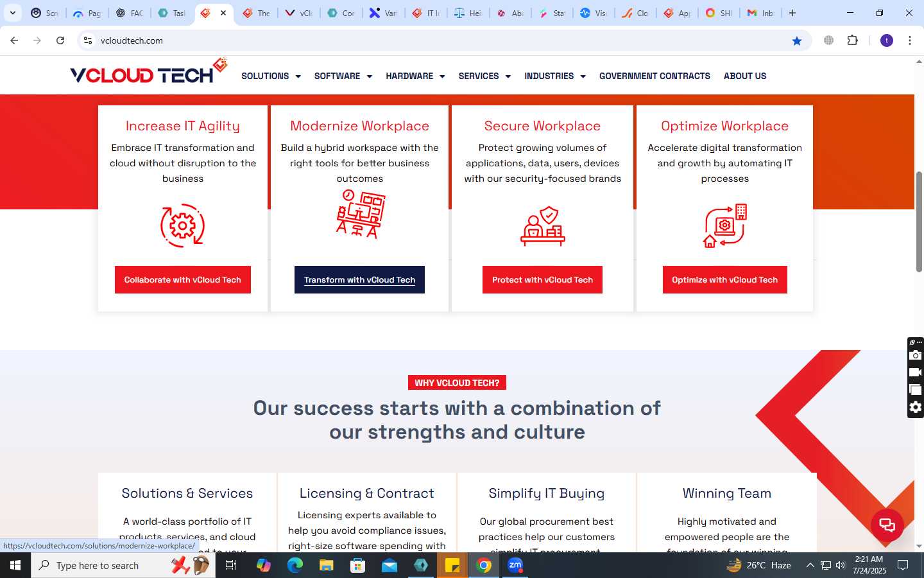Viewport: 924px width, 578px height.
Task: Open a new browser tab
Action: 792,13
